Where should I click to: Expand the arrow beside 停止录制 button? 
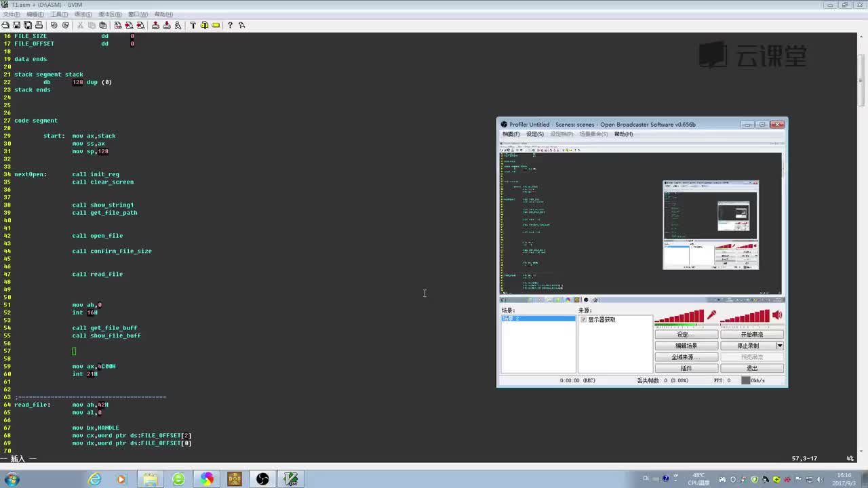coord(780,346)
